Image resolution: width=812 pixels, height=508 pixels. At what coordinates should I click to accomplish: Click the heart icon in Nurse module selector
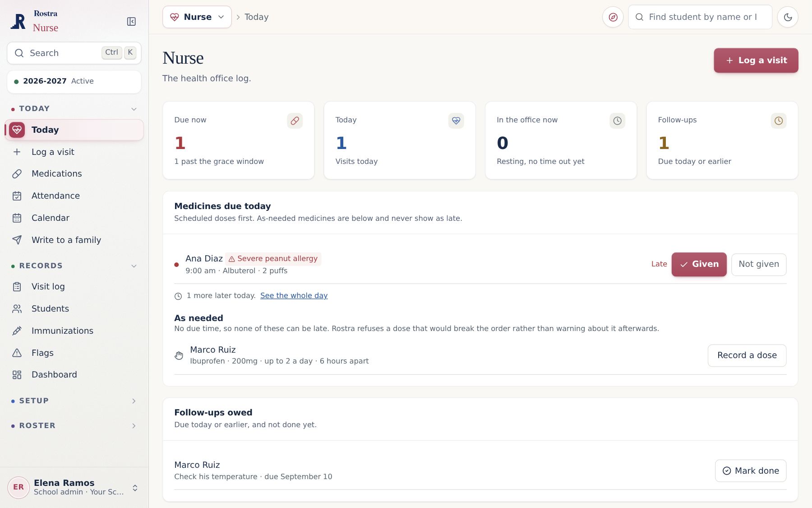(175, 17)
